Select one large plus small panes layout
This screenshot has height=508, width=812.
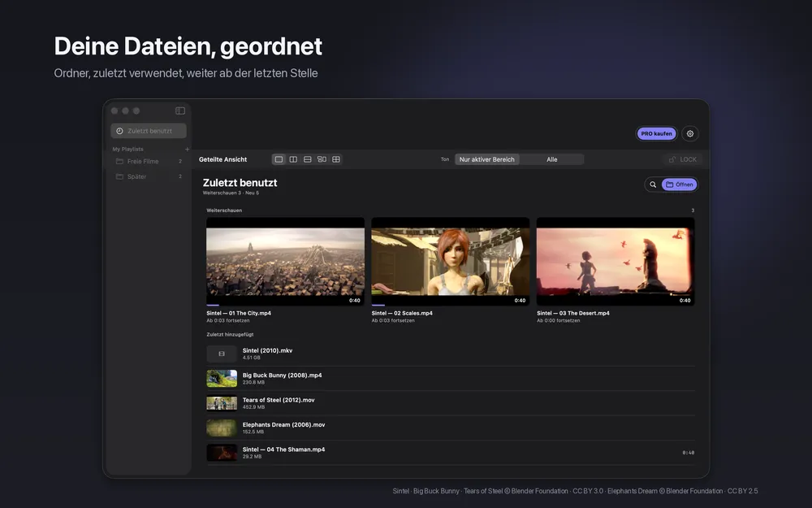322,159
